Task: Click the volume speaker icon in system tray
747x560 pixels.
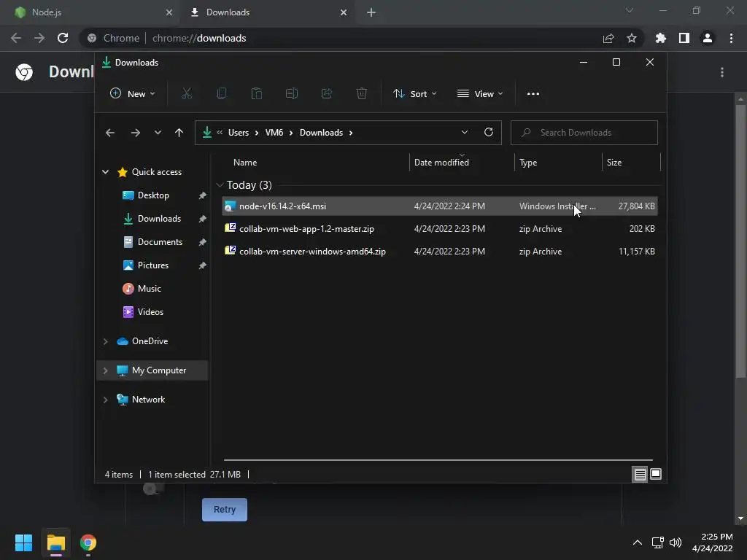Action: [676, 542]
